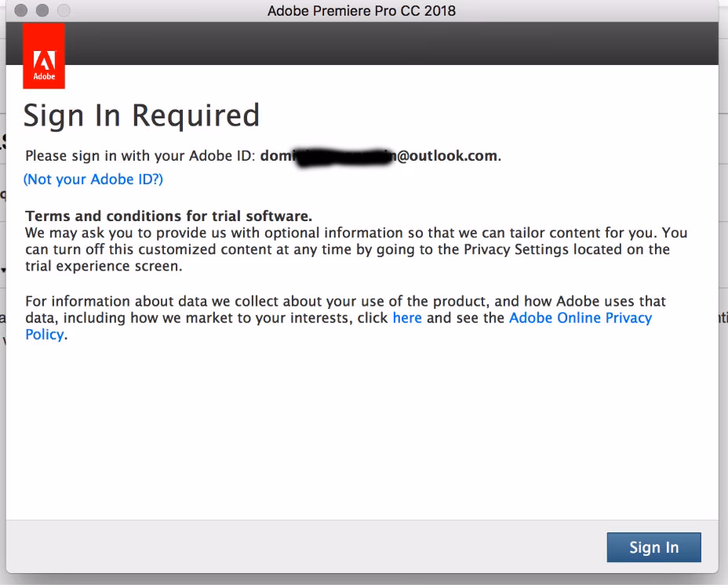This screenshot has width=728, height=588.
Task: Select the masked Adobe ID email address
Action: click(x=380, y=155)
